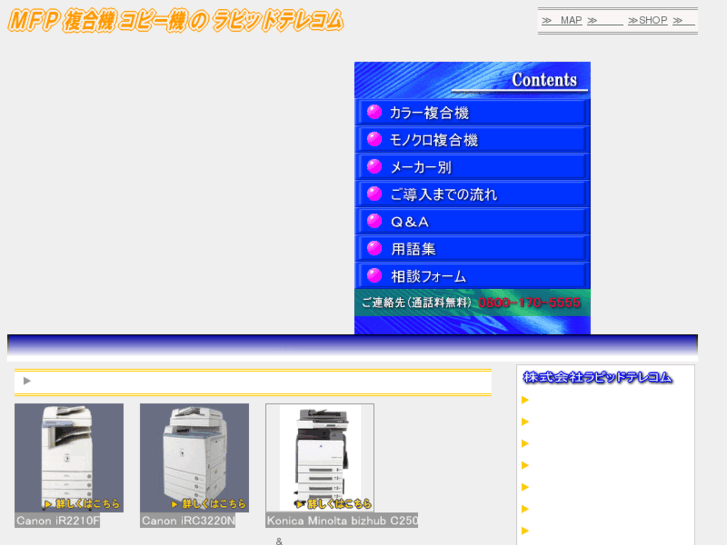Open the 相談フォーム menu item

pos(472,276)
